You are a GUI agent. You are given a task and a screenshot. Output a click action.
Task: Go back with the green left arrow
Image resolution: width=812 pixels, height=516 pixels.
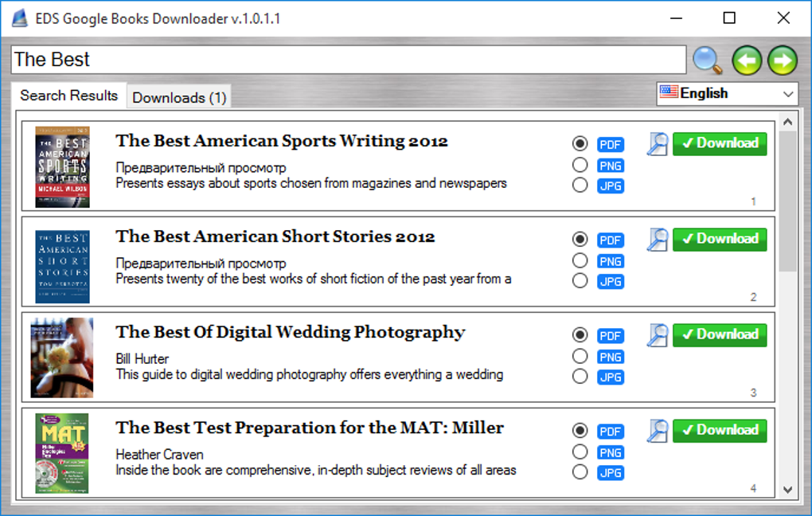tap(747, 60)
